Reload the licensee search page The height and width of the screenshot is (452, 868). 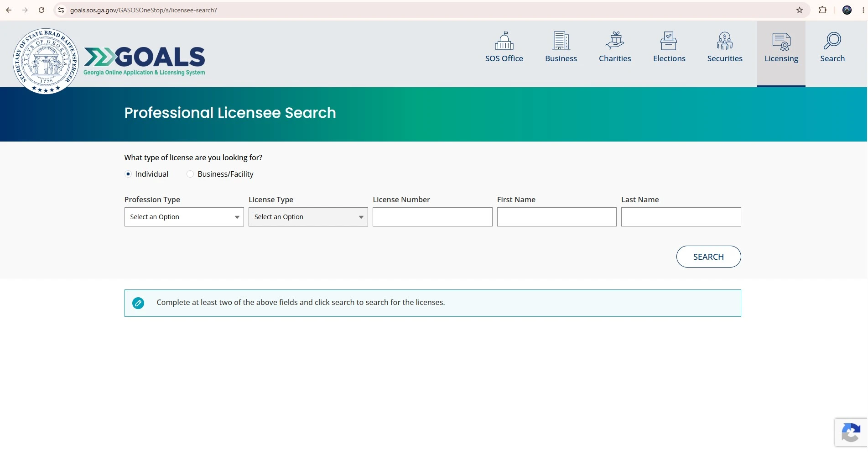[x=42, y=10]
